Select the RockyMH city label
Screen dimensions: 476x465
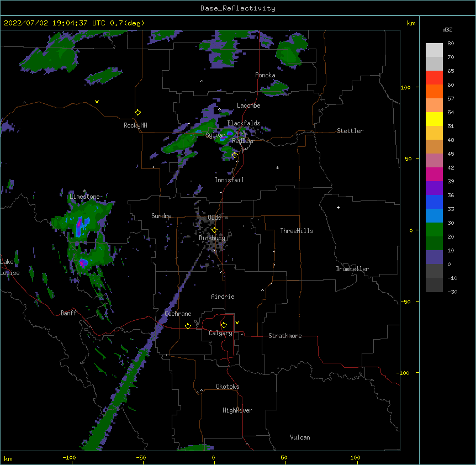[135, 125]
